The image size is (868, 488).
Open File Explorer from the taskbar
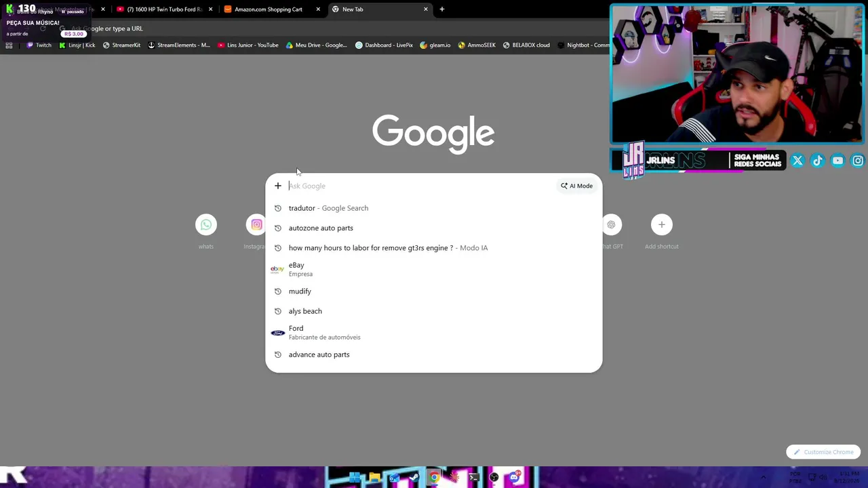tap(374, 478)
